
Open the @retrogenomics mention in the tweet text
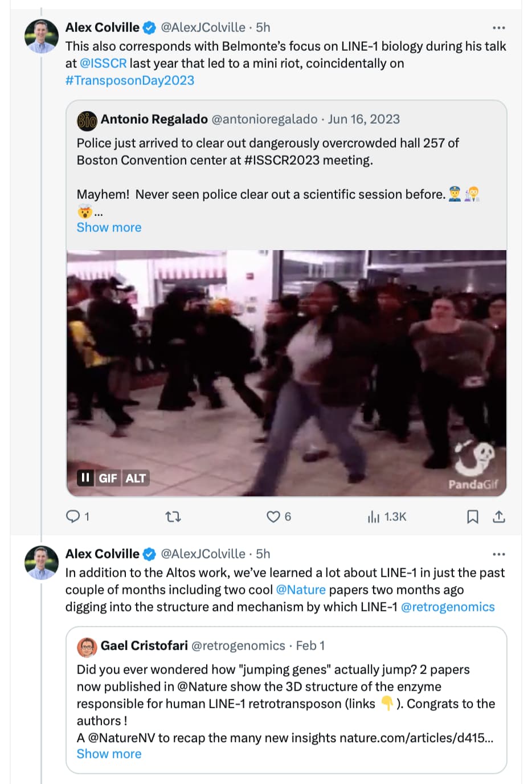pyautogui.click(x=448, y=607)
